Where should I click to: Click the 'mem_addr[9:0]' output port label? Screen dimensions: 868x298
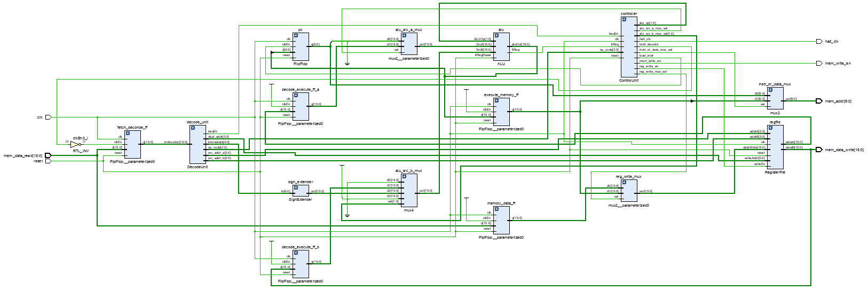click(x=838, y=101)
